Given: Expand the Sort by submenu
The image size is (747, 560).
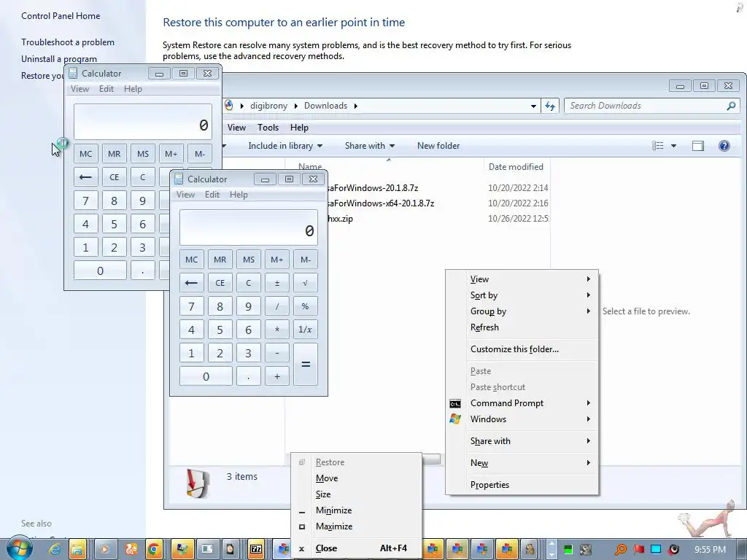Looking at the screenshot, I should pyautogui.click(x=522, y=295).
